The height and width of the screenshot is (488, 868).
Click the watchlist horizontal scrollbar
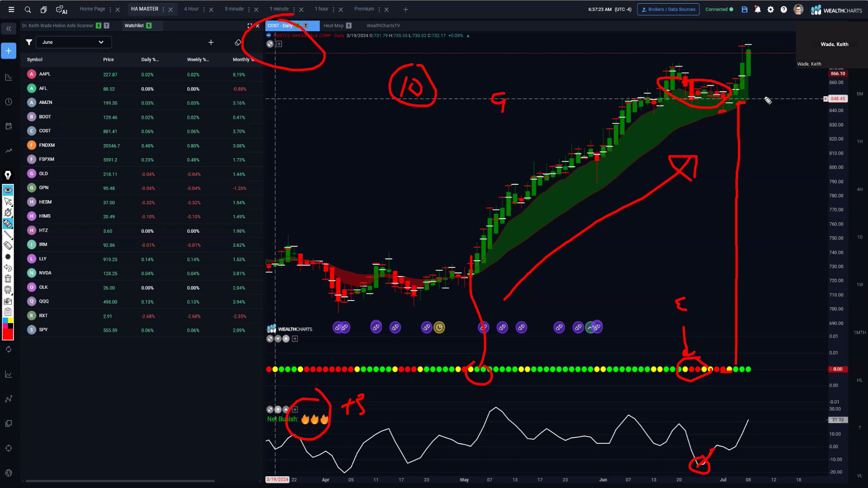point(120,481)
